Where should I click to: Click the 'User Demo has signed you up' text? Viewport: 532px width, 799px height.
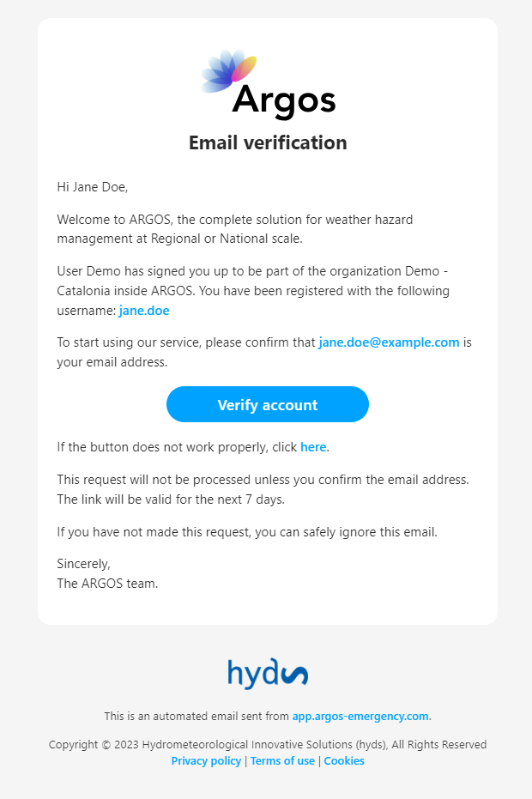tap(253, 290)
